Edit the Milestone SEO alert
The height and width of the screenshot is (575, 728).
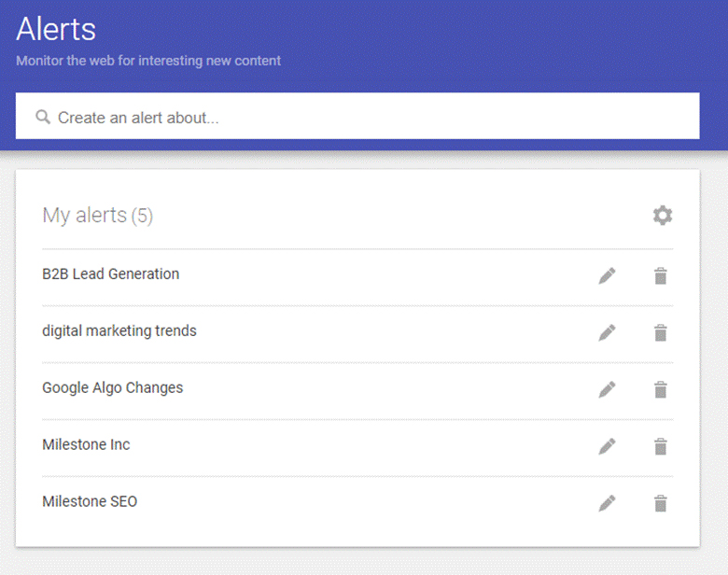tap(608, 503)
